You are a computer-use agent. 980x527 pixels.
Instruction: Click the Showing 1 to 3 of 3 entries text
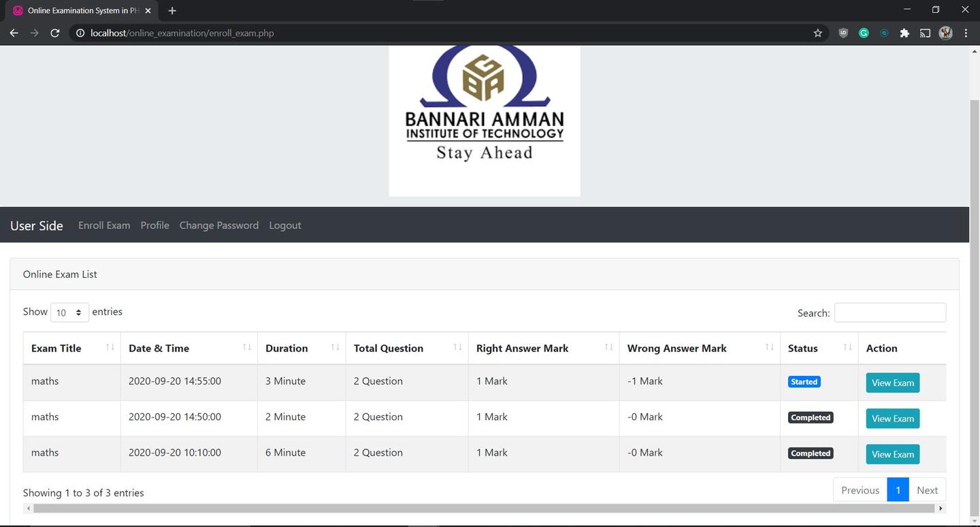pos(84,493)
